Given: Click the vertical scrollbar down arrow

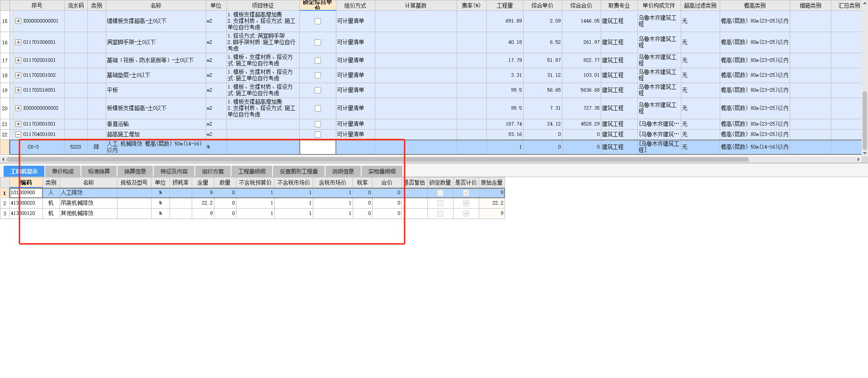Looking at the screenshot, I should pos(865,153).
